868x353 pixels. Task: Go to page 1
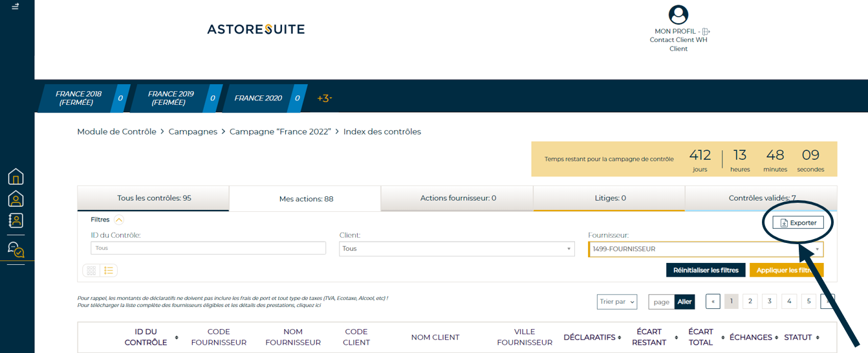click(x=732, y=301)
